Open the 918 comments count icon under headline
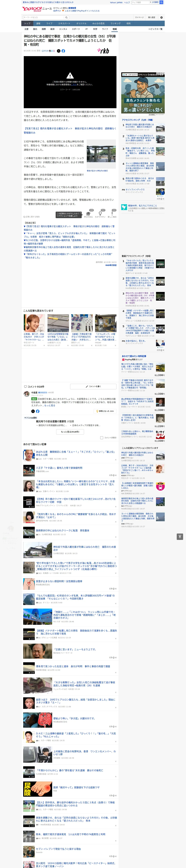Viewport: 186px width, 868px height. point(45,51)
